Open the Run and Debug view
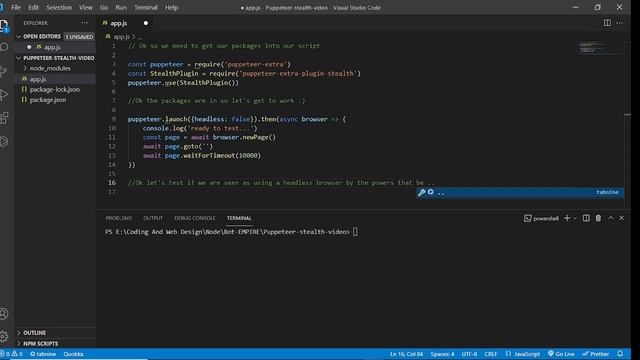 coord(4,95)
